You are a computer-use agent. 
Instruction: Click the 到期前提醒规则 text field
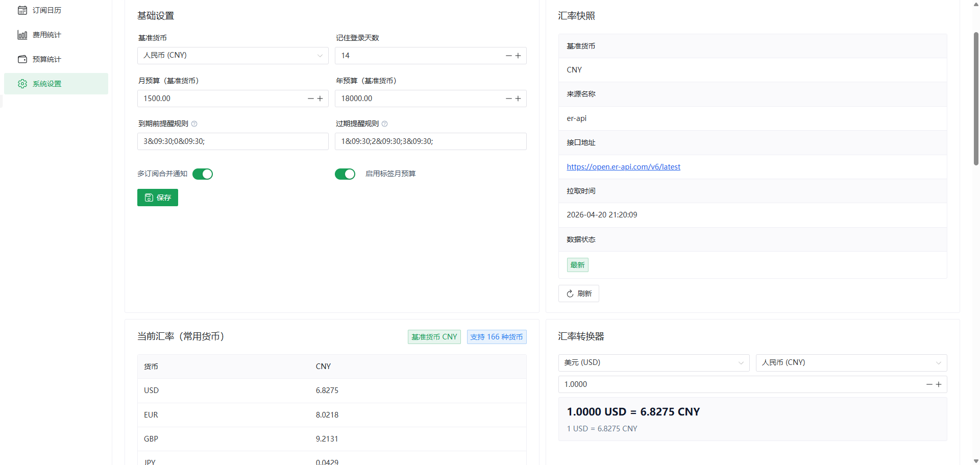pos(233,141)
